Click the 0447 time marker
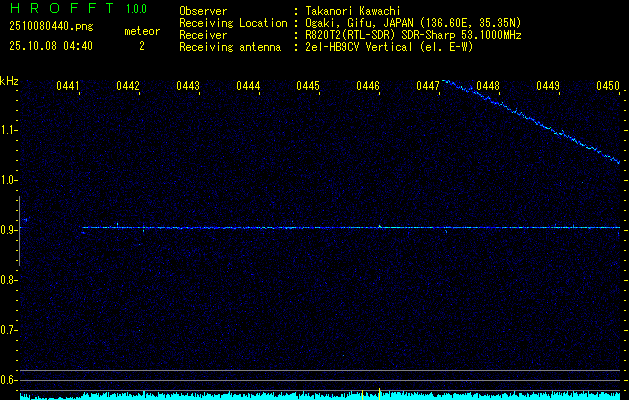 pos(428,87)
